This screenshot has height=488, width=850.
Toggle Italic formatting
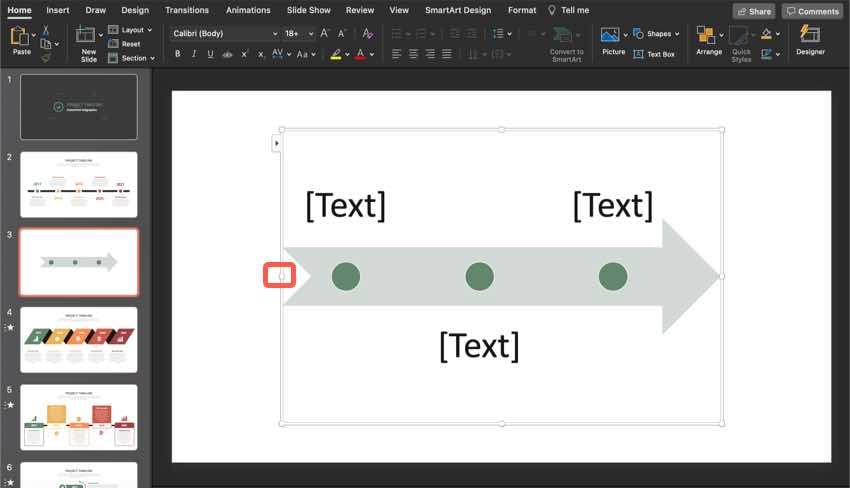click(x=194, y=54)
